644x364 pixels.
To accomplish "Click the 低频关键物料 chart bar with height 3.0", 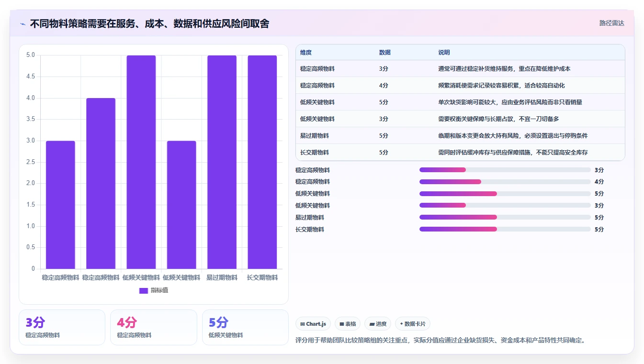I will [x=181, y=205].
